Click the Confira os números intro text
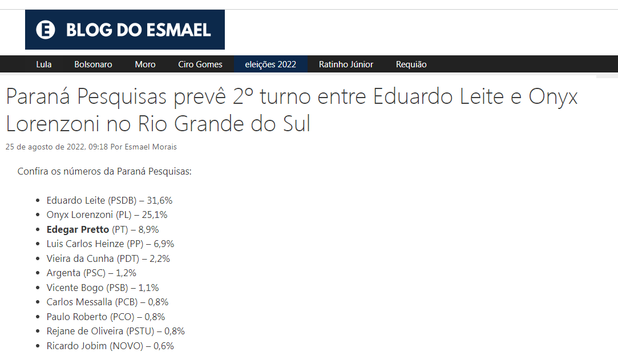618x364 pixels. (104, 171)
